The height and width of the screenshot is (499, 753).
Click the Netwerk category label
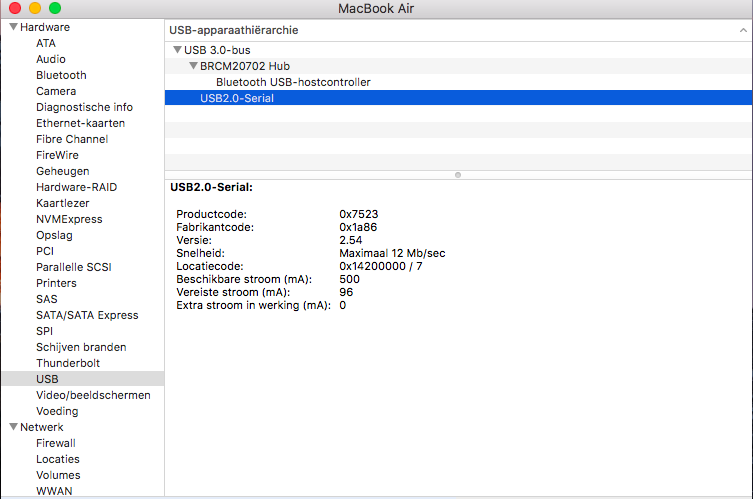42,427
